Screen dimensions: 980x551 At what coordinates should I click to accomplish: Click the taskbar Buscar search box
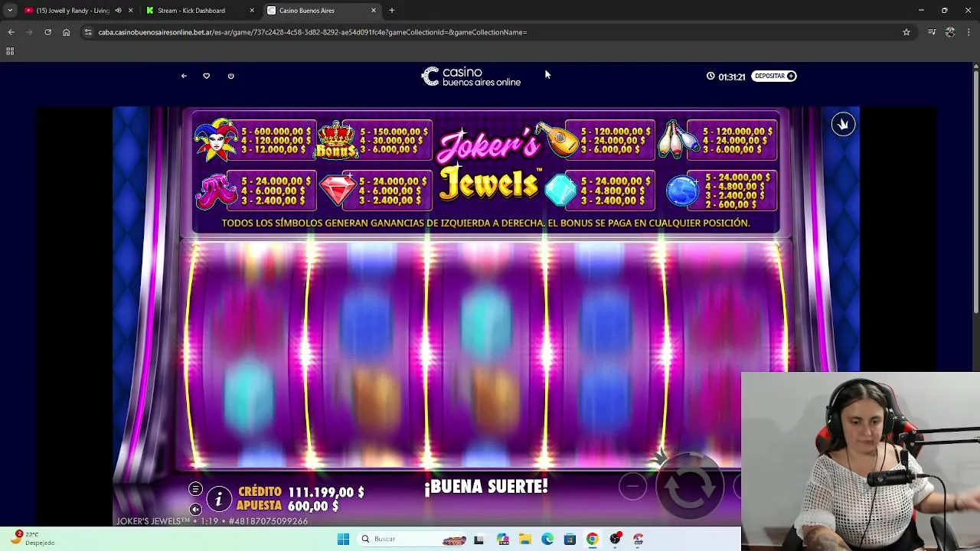(x=413, y=539)
